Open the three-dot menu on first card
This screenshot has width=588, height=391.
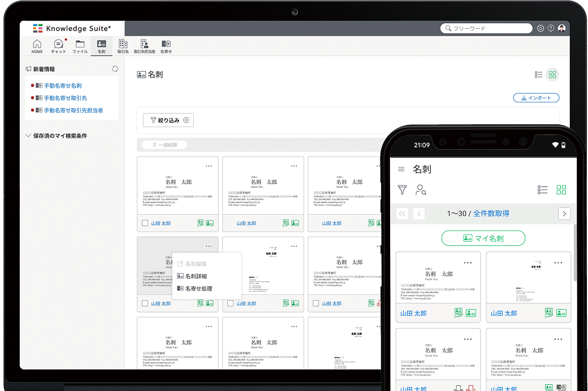[x=209, y=166]
